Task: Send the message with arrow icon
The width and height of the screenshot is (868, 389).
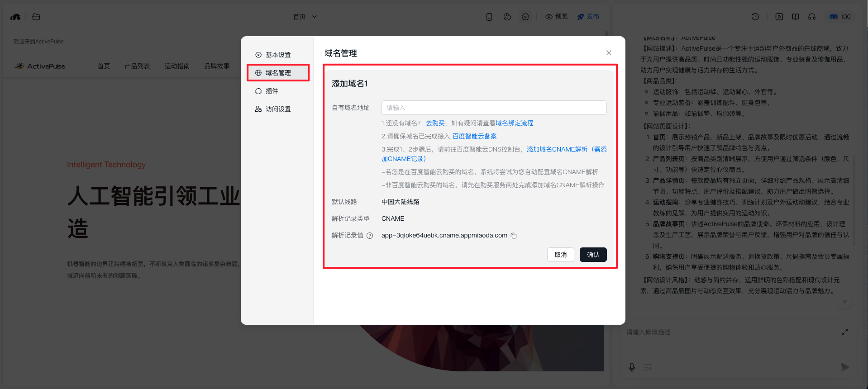Action: [x=844, y=367]
